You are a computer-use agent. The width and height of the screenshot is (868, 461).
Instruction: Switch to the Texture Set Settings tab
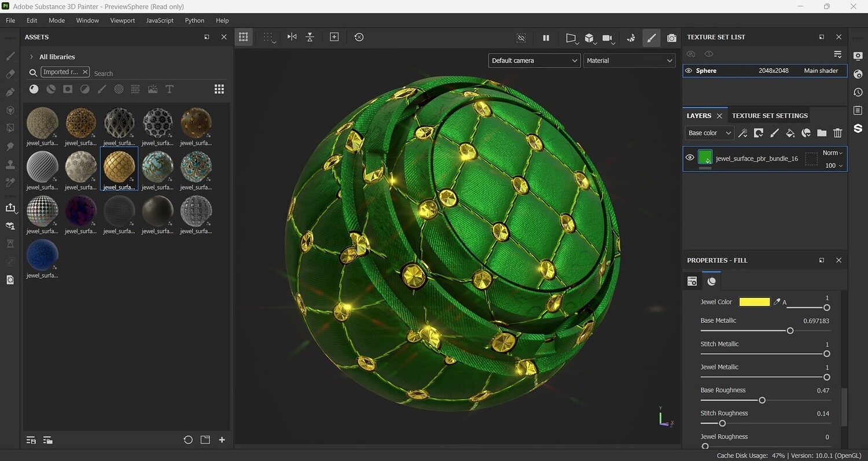pyautogui.click(x=770, y=116)
